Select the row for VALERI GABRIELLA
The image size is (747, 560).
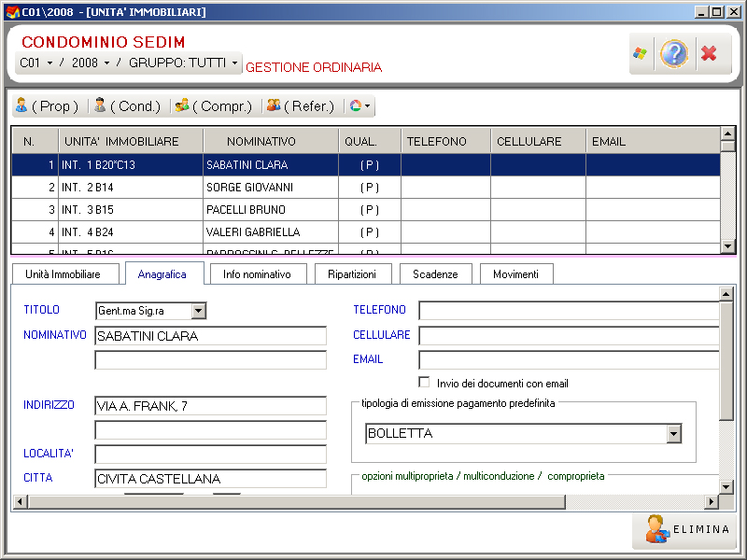click(x=366, y=231)
